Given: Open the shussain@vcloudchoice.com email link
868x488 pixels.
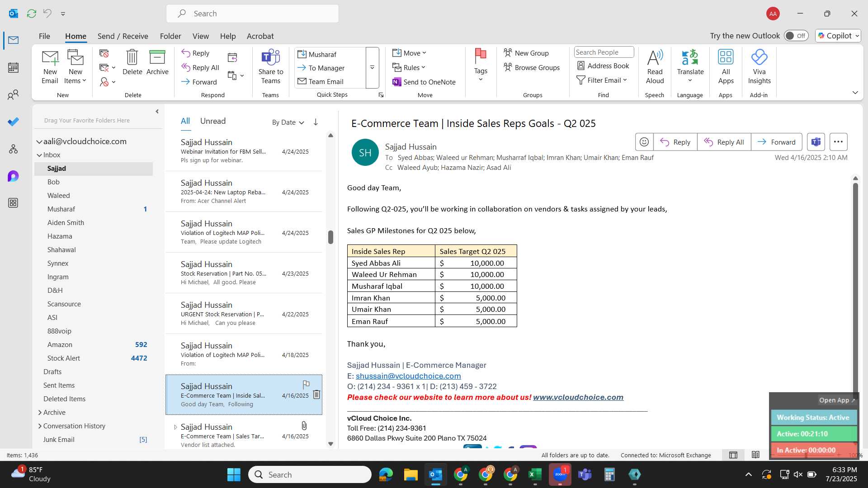Looking at the screenshot, I should click(x=408, y=376).
